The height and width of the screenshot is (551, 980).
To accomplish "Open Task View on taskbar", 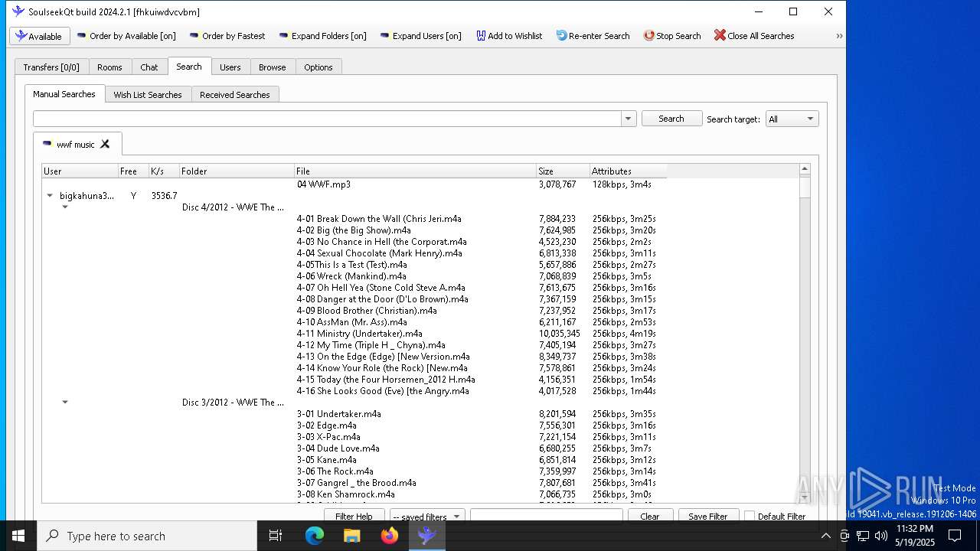I will coord(276,536).
